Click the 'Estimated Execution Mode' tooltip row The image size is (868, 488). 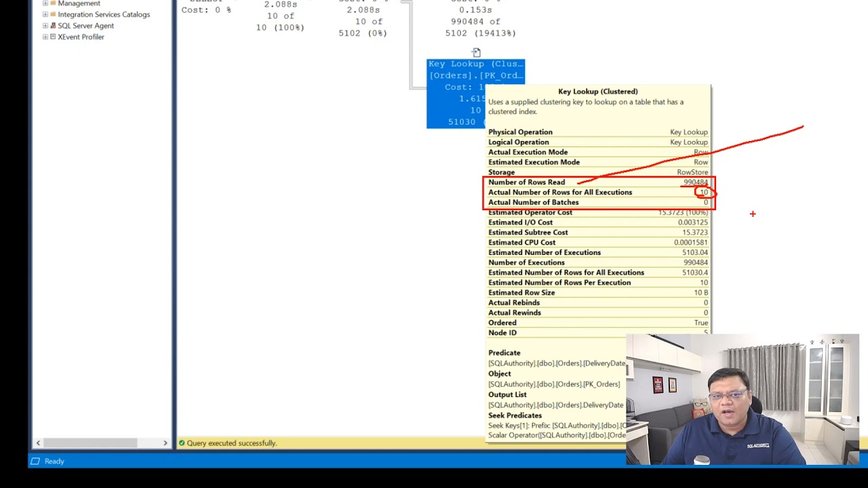(x=598, y=163)
